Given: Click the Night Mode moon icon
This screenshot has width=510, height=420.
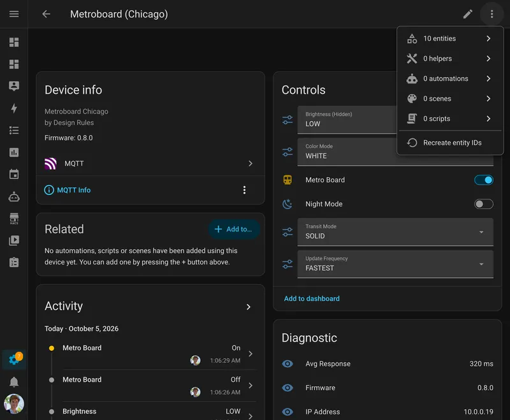Looking at the screenshot, I should point(288,204).
